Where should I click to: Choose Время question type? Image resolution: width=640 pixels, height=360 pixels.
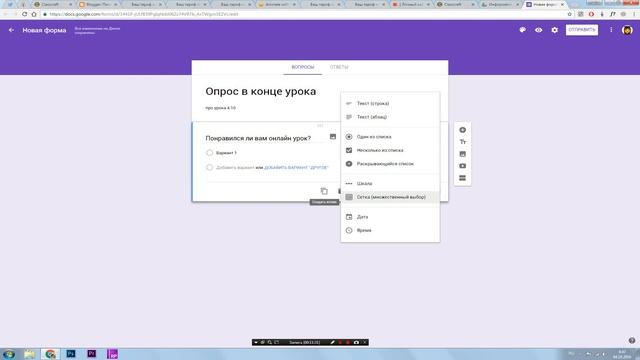[x=390, y=231]
